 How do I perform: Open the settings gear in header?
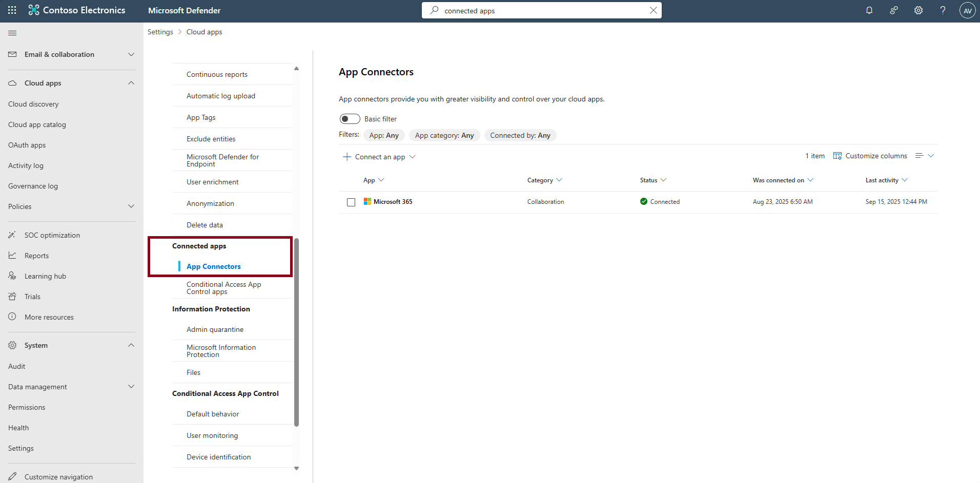918,10
